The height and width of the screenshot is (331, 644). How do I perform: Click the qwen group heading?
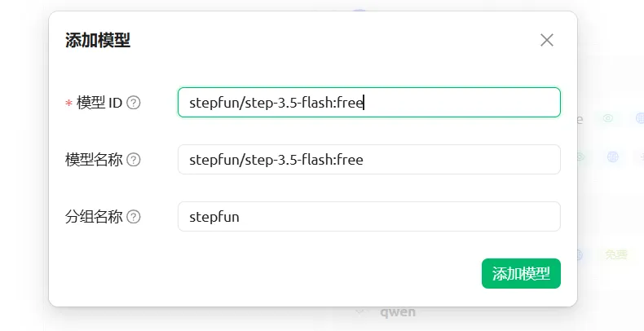click(x=398, y=311)
